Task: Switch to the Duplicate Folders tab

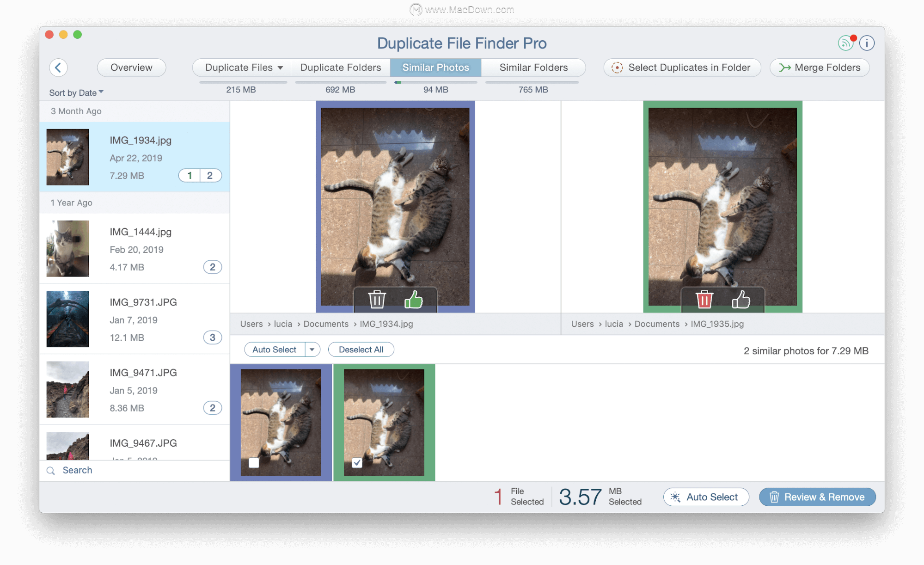Action: pyautogui.click(x=340, y=67)
